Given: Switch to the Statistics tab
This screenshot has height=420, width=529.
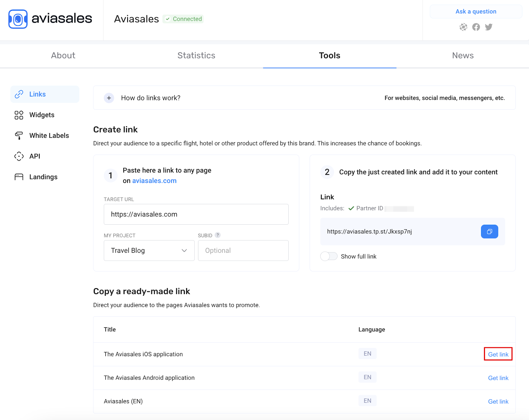Looking at the screenshot, I should [196, 56].
